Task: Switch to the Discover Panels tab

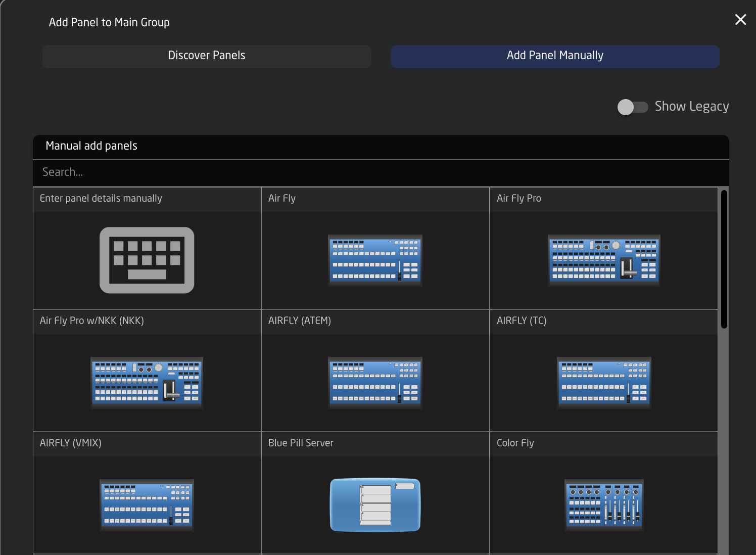Action: coord(207,56)
